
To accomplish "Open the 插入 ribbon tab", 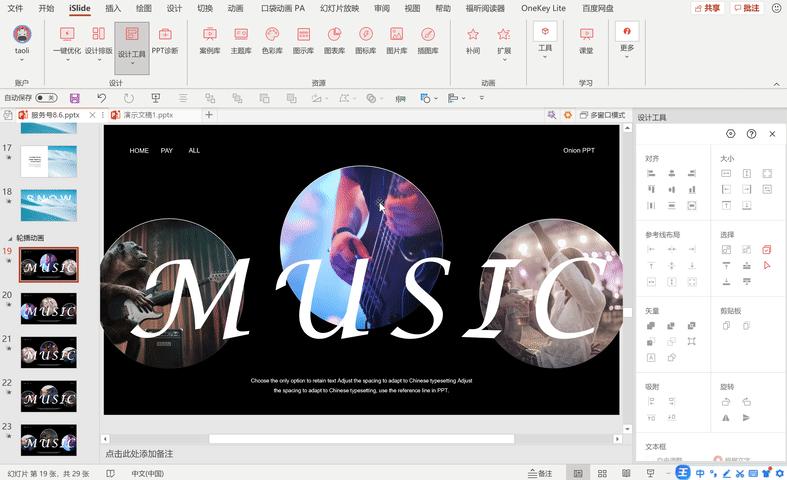I will click(113, 8).
